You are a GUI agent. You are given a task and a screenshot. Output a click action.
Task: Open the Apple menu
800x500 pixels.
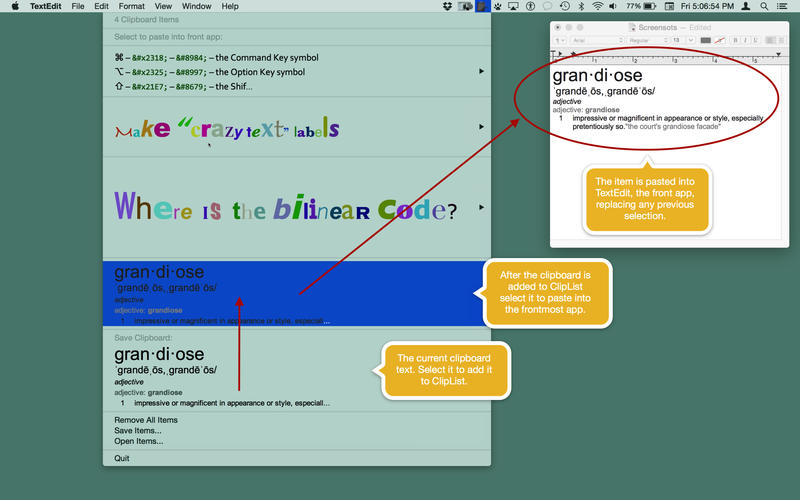tap(15, 6)
